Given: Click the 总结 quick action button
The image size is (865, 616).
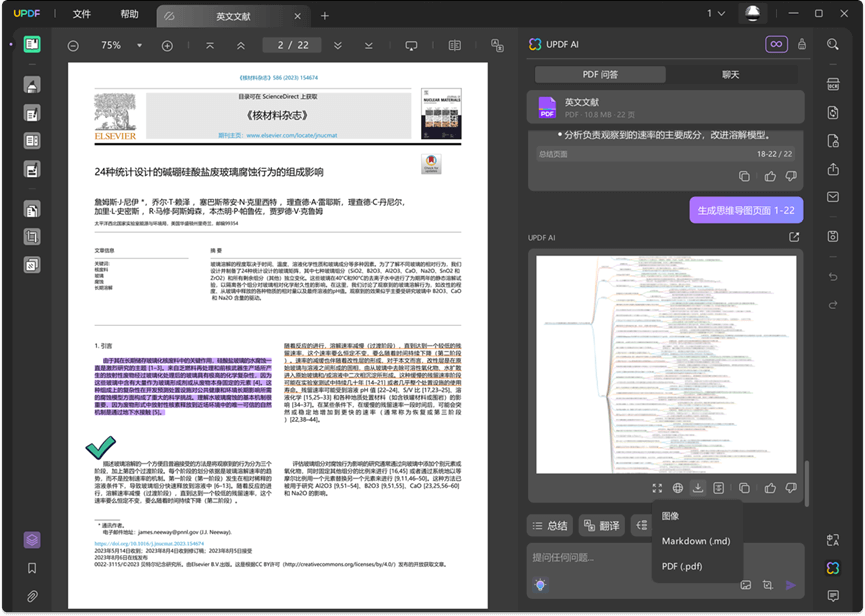Looking at the screenshot, I should click(x=549, y=526).
